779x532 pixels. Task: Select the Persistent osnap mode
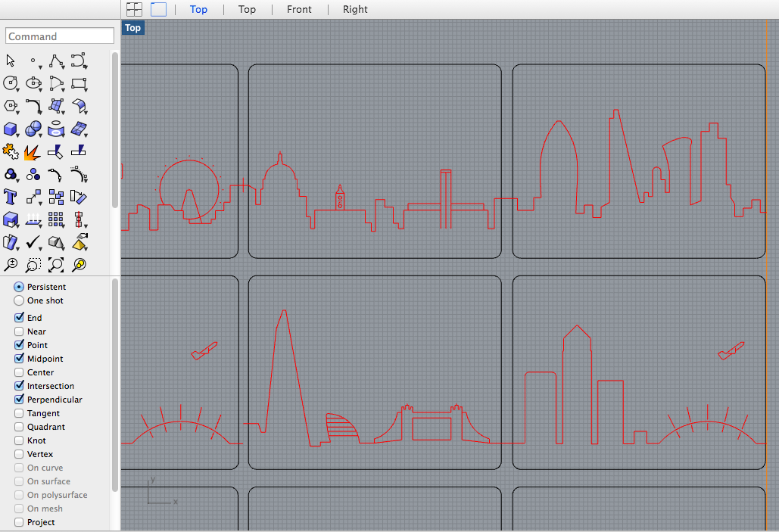(x=19, y=287)
